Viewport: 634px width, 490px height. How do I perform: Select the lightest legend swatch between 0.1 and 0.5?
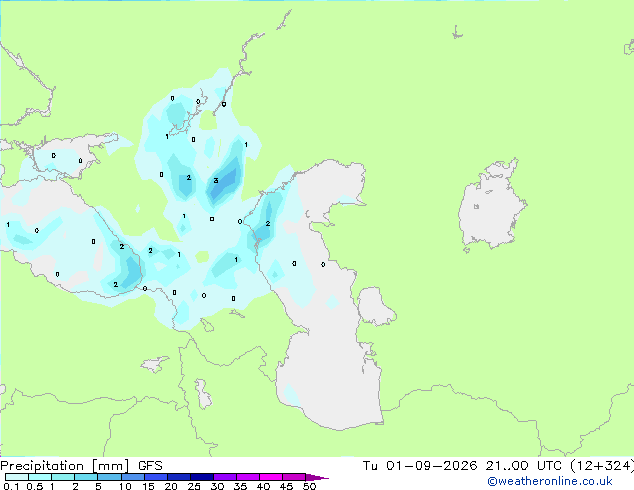[x=17, y=477]
